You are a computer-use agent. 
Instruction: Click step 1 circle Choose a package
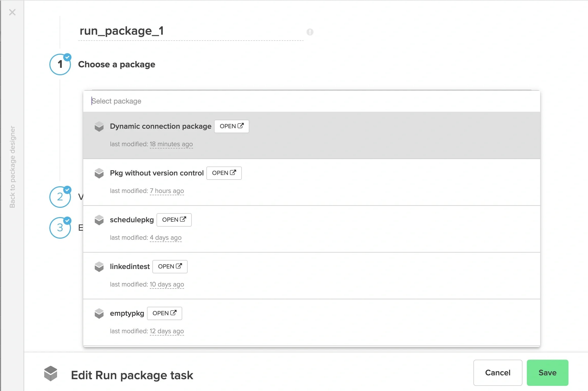pos(60,64)
